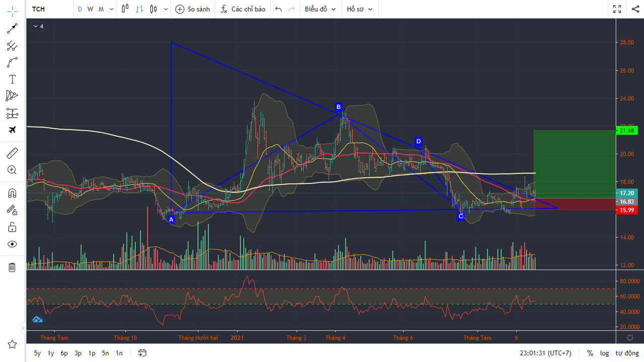Click the 16.83 entry price label
Screen dimensions: 644x362
(x=626, y=202)
